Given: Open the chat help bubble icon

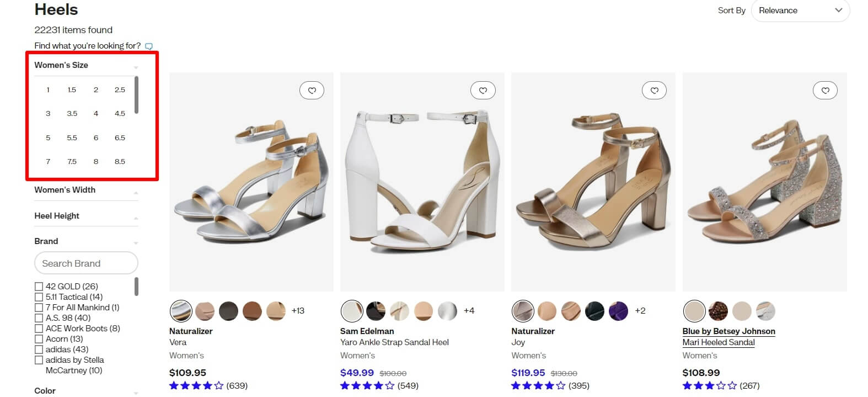Looking at the screenshot, I should [x=149, y=46].
